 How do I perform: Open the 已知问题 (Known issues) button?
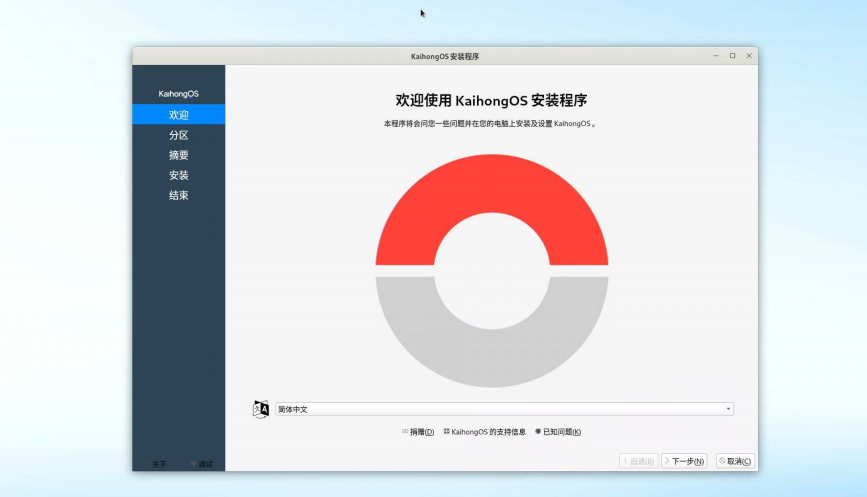click(558, 432)
